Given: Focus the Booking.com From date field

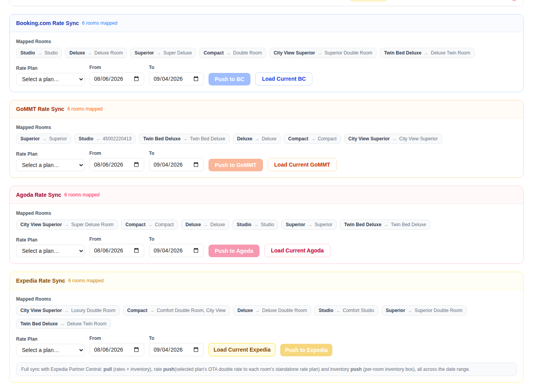Looking at the screenshot, I should [x=117, y=79].
